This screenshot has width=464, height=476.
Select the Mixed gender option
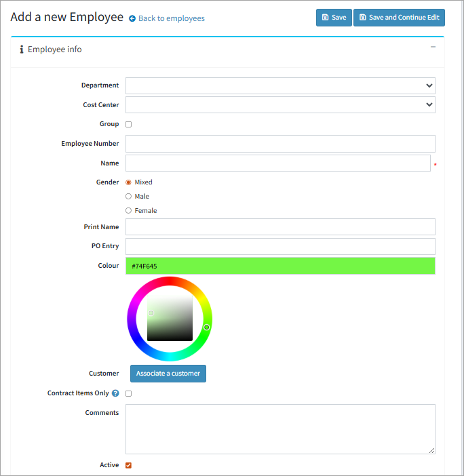coord(128,182)
